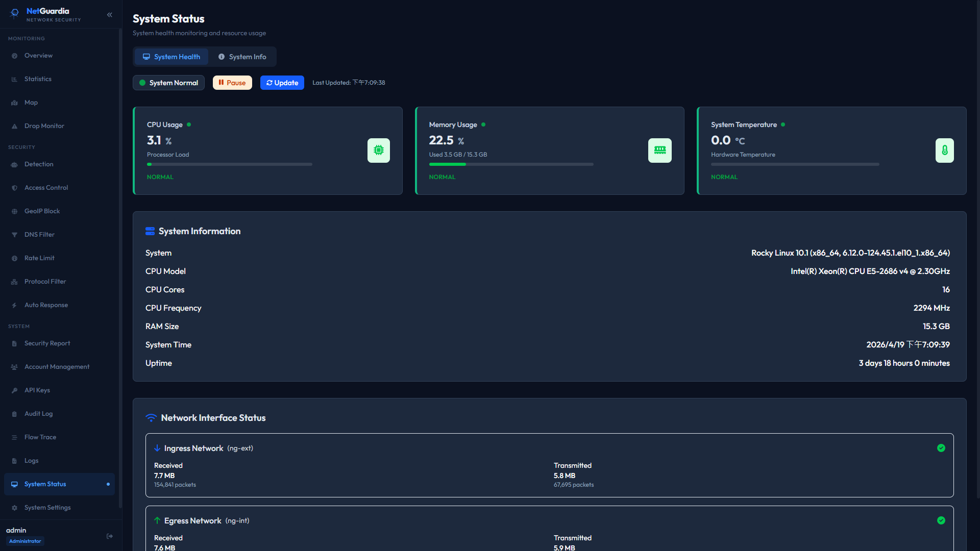
Task: Click the RAM Size 15.3 GB value
Action: click(x=936, y=327)
